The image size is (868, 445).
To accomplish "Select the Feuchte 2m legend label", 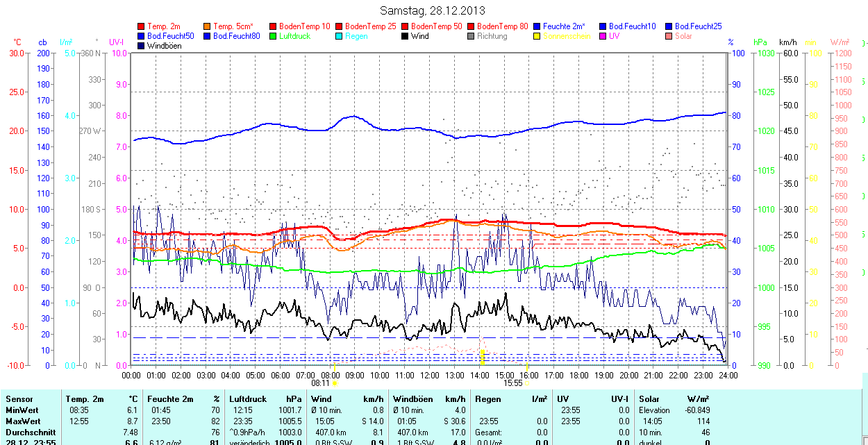I will 564,26.
